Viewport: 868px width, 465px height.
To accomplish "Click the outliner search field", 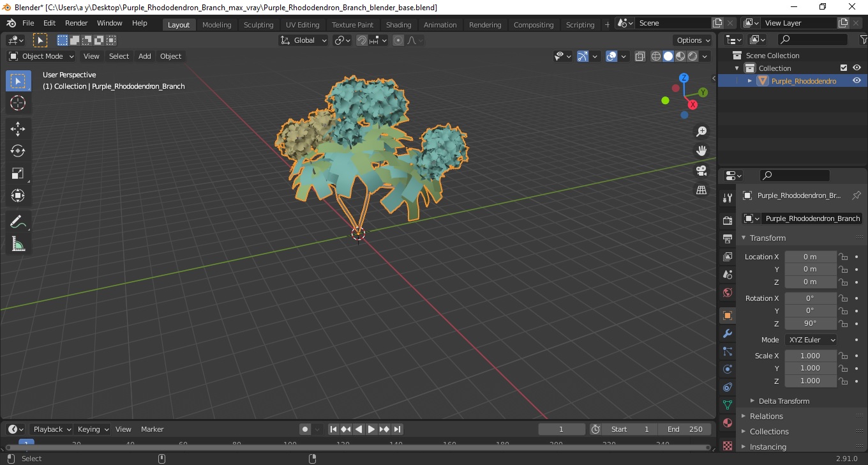I will coord(812,40).
